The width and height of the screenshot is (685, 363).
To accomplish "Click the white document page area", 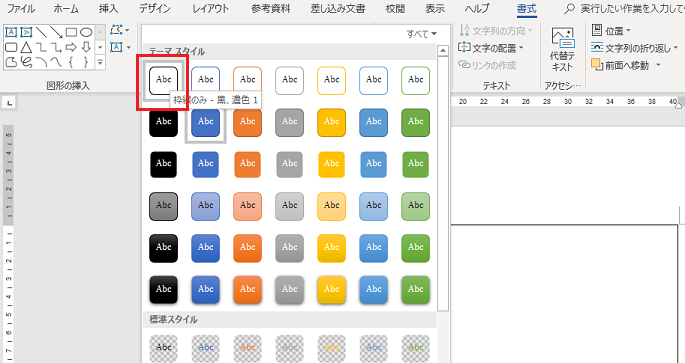I will point(565,294).
